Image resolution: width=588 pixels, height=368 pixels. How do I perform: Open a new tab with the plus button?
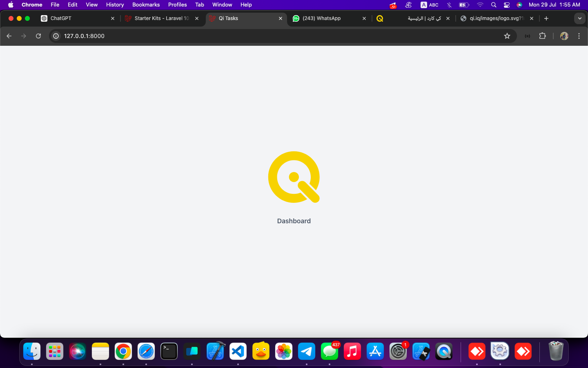point(546,18)
